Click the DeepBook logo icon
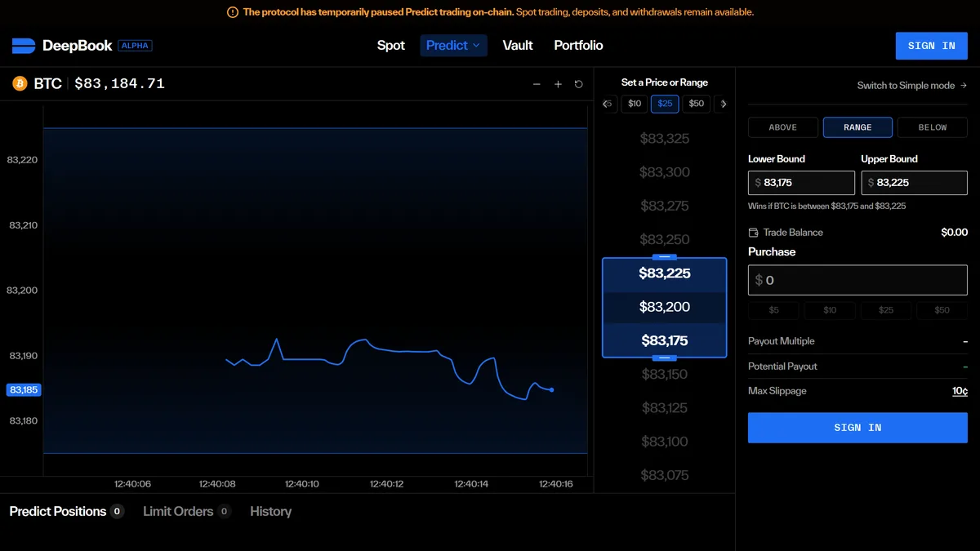Screen dimensions: 980x551 click(x=23, y=46)
